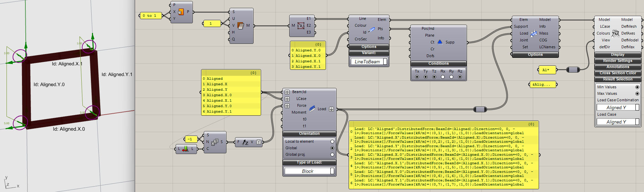
Task: Open the Load Case Combination dropdown
Action: (637, 107)
